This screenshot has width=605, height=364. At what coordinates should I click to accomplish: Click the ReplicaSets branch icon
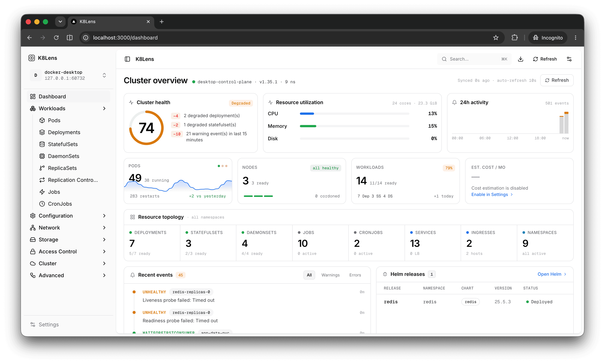point(42,168)
